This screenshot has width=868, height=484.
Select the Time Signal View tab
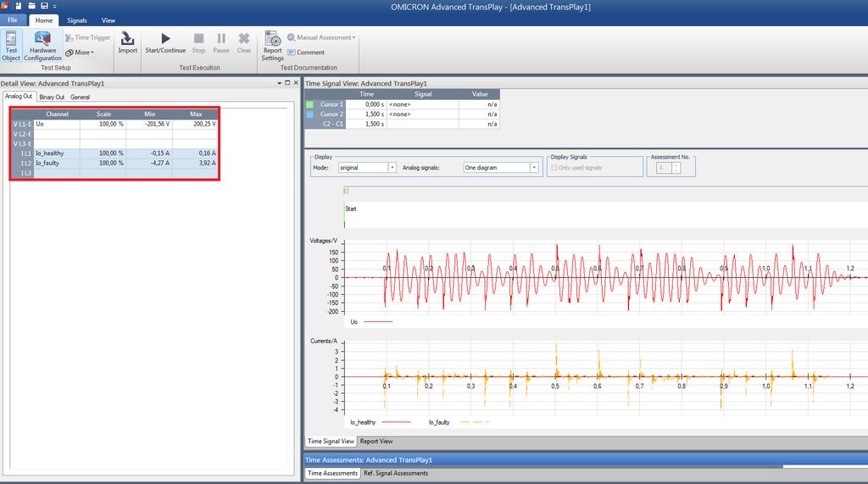tap(331, 442)
